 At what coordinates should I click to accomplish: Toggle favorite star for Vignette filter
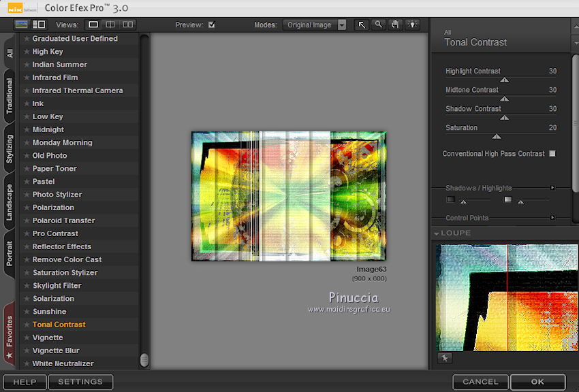coord(27,338)
